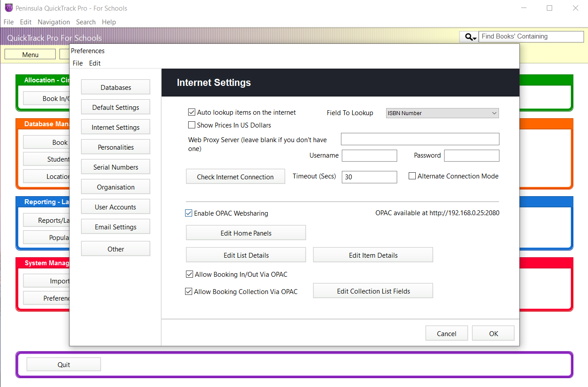Open the User Accounts section
The width and height of the screenshot is (588, 387).
coord(116,207)
